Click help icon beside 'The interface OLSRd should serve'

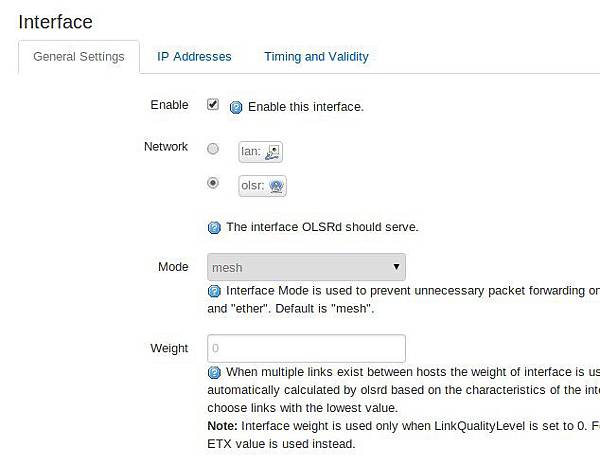(214, 227)
